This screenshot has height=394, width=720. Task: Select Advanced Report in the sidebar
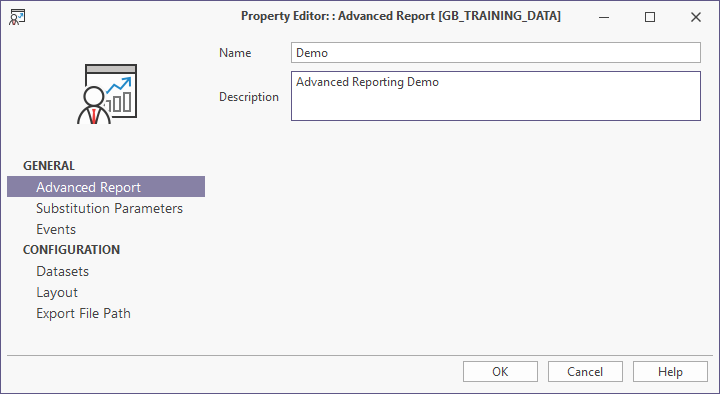click(106, 187)
